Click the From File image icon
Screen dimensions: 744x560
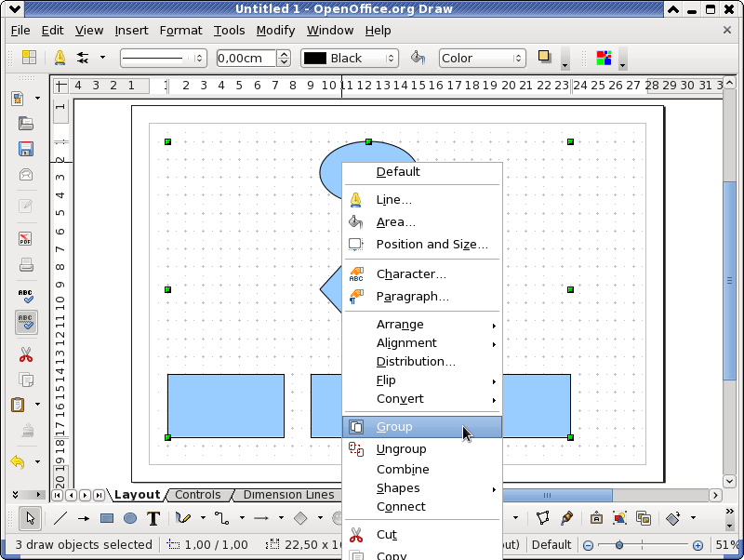point(619,518)
